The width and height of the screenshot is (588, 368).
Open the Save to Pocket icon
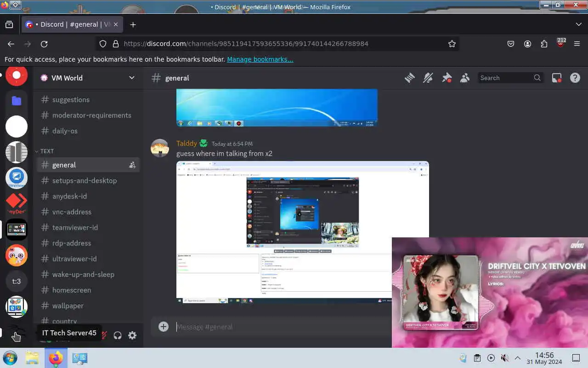pos(511,44)
